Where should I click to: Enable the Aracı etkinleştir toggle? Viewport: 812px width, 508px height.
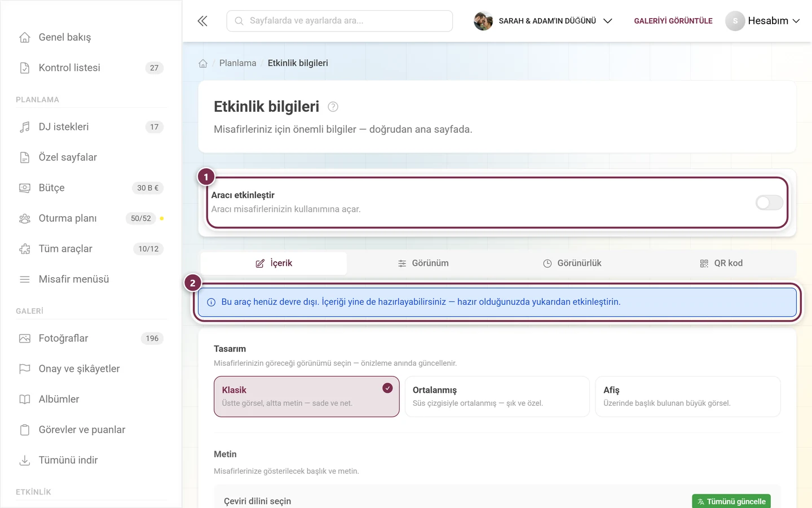pyautogui.click(x=769, y=203)
